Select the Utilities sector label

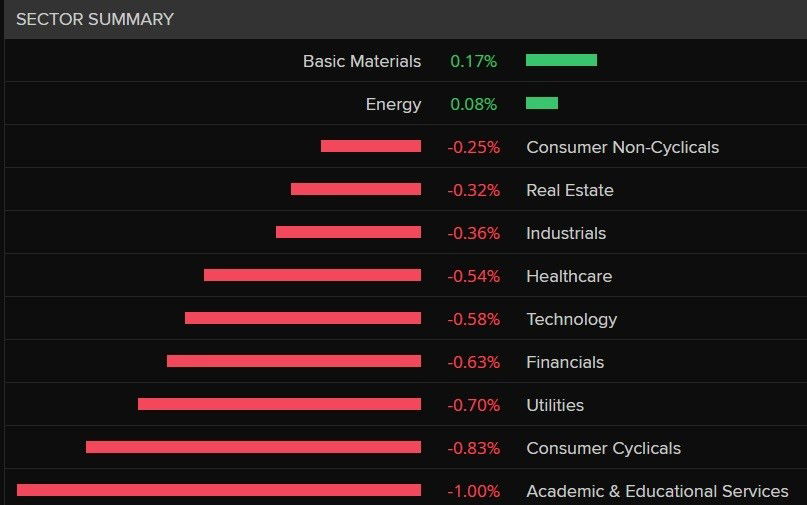tap(555, 405)
